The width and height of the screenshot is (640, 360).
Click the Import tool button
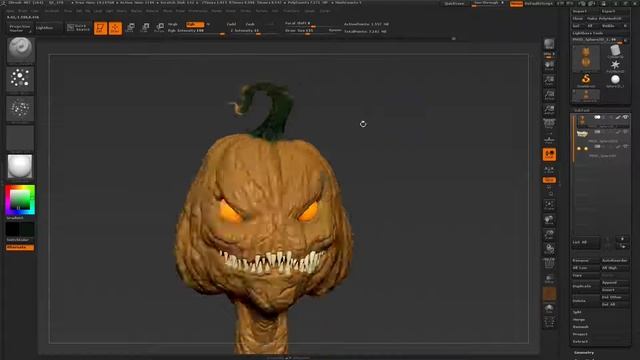tap(585, 11)
